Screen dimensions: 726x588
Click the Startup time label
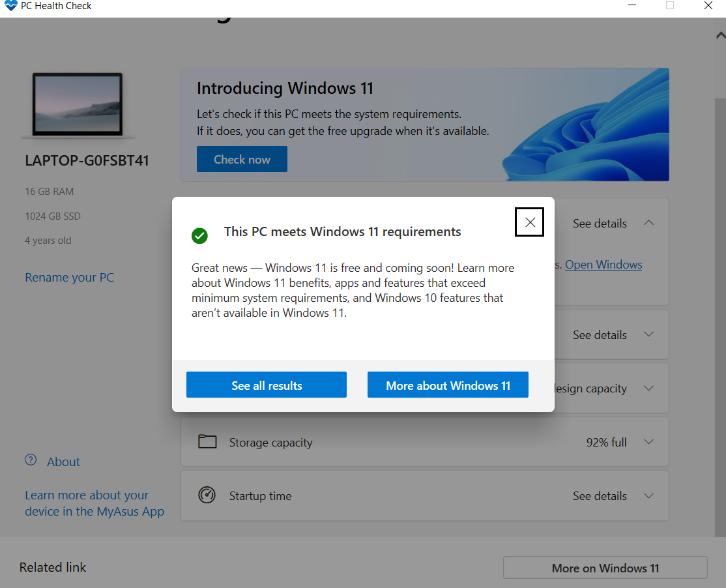(260, 496)
